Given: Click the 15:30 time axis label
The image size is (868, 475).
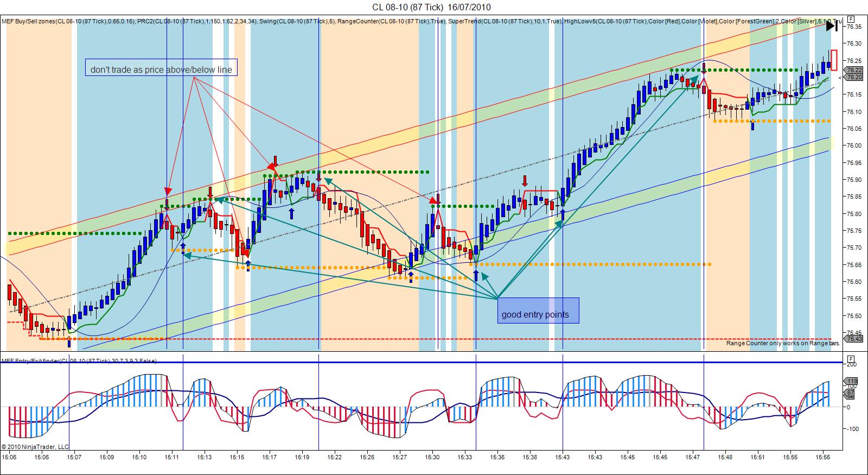Looking at the screenshot, I should (x=432, y=457).
